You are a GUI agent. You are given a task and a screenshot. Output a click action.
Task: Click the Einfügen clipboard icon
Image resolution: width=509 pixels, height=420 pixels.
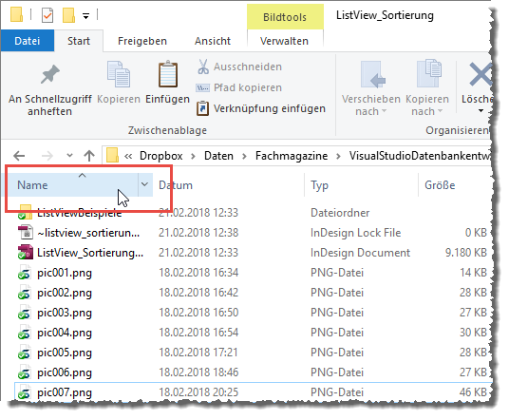click(x=168, y=74)
